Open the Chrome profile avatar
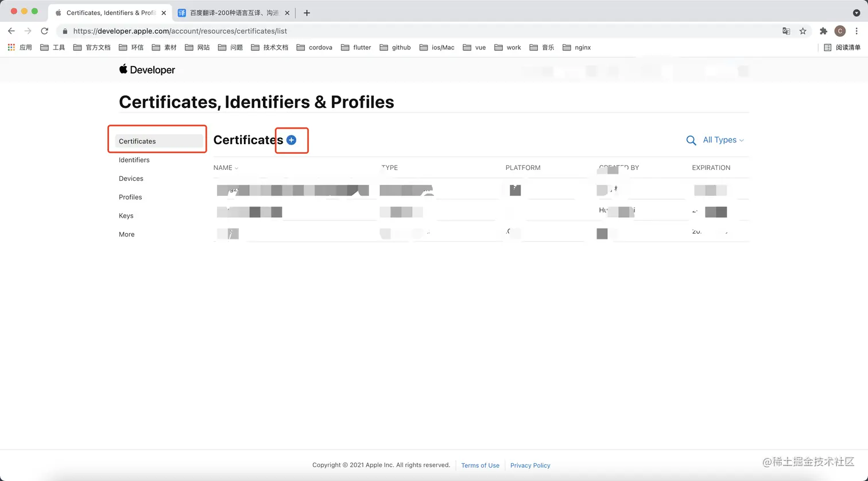Screen dimensions: 868x481 point(840,31)
